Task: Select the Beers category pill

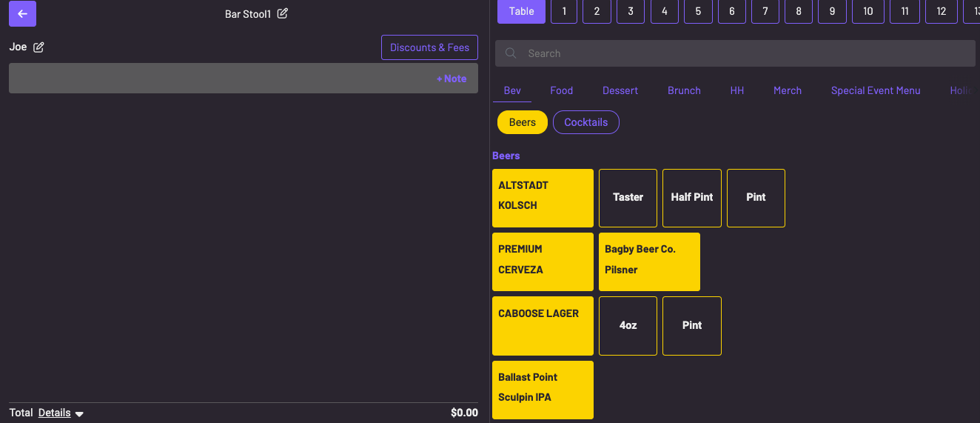Action: tap(522, 122)
